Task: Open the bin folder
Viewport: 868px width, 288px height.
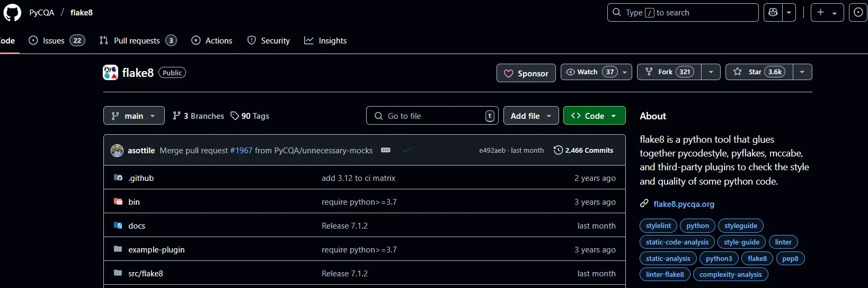Action: [134, 202]
